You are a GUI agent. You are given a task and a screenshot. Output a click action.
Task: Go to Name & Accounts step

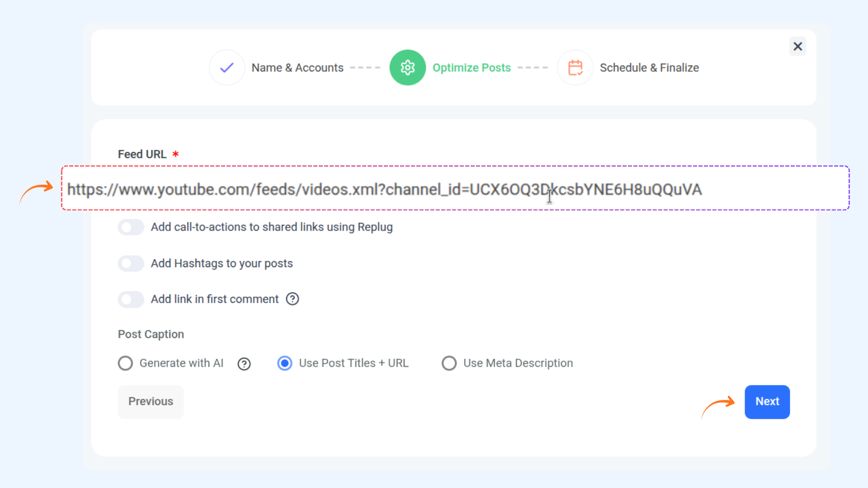(297, 68)
